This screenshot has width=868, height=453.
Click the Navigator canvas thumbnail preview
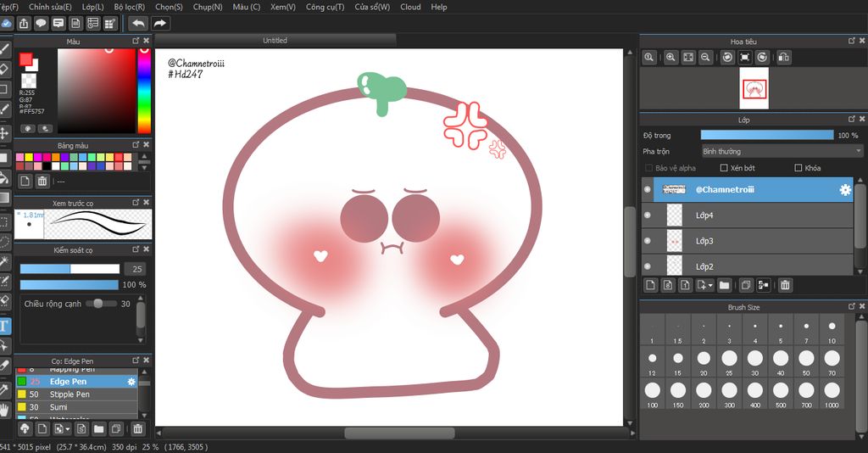754,88
